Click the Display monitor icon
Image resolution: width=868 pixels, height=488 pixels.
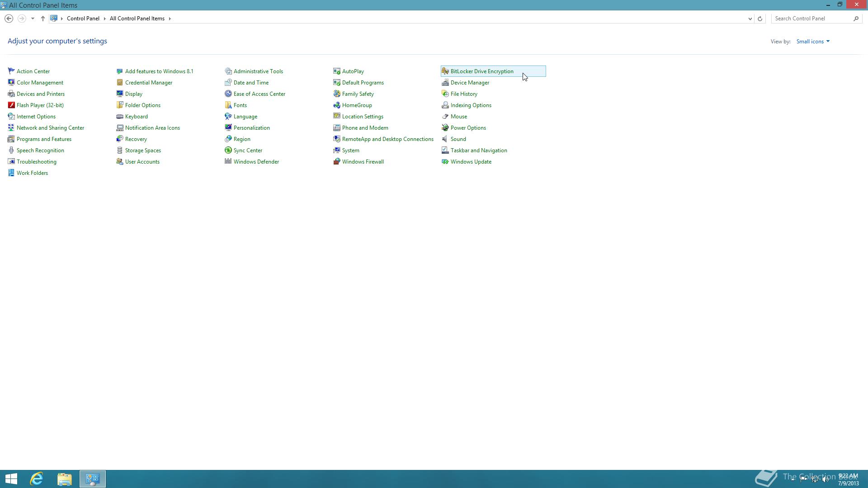point(120,94)
